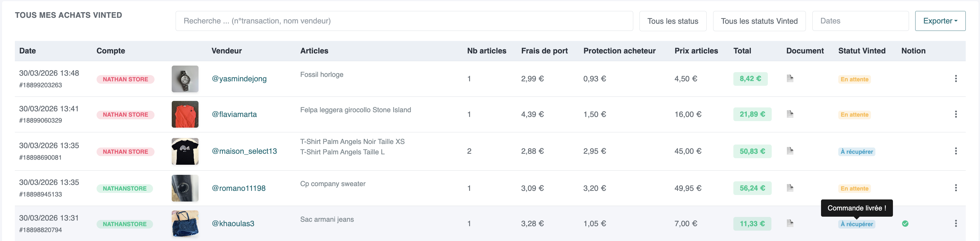Open the actions menu for the Cp company sweater row

point(956,188)
